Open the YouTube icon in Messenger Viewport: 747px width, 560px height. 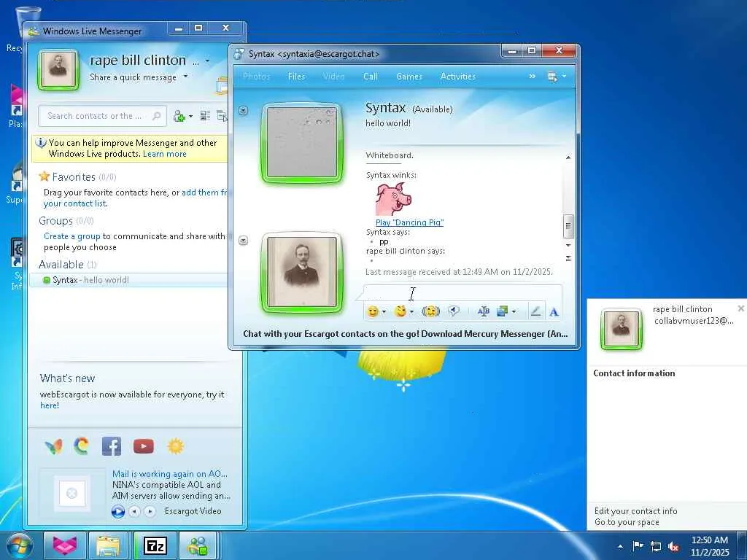(x=144, y=446)
